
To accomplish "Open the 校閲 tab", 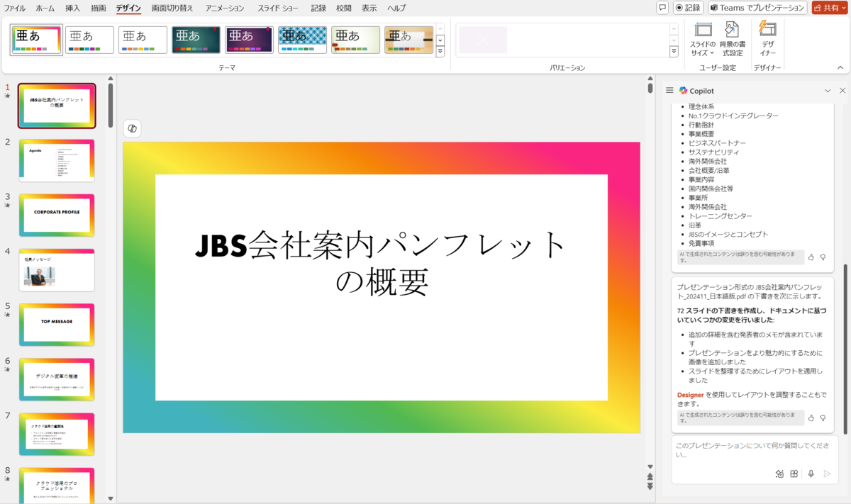I will click(x=344, y=9).
